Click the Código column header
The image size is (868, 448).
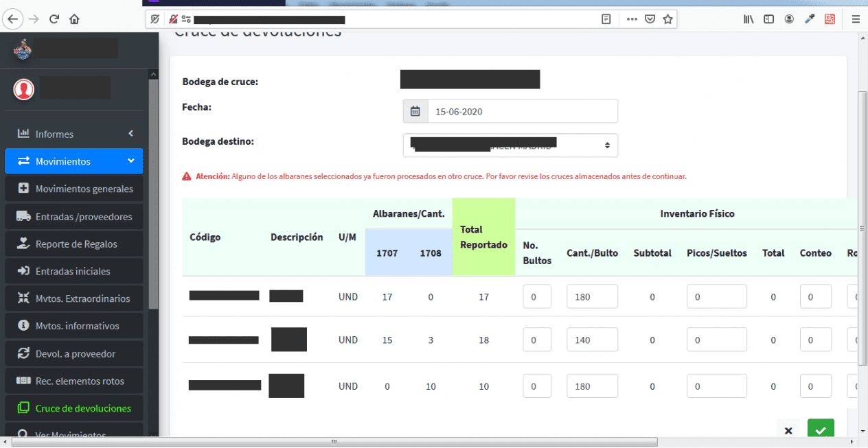(205, 237)
